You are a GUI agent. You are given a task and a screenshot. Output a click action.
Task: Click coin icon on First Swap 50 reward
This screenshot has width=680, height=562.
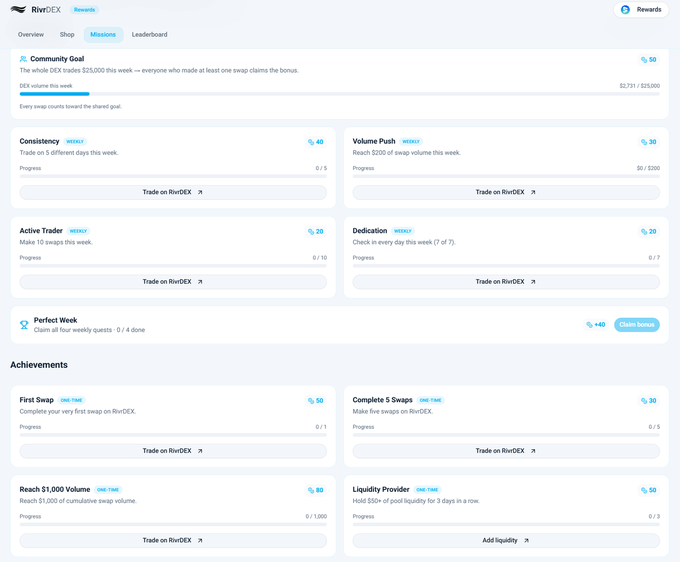point(311,401)
